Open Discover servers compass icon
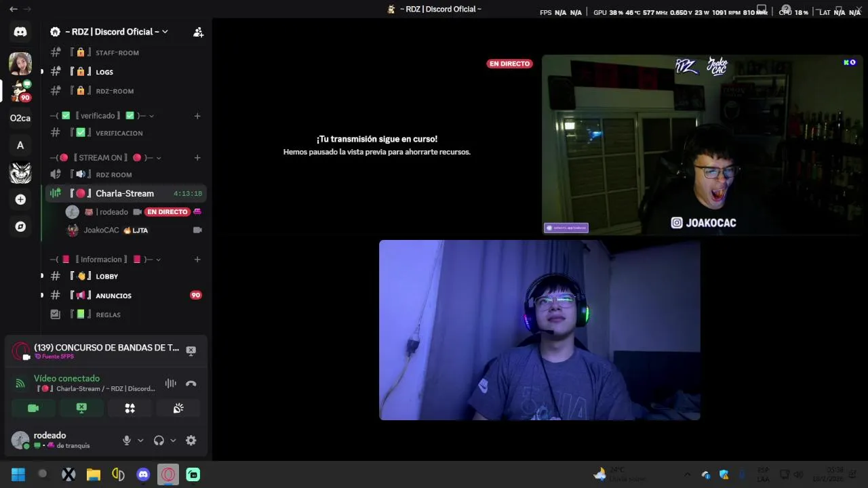This screenshot has height=488, width=868. point(20,226)
